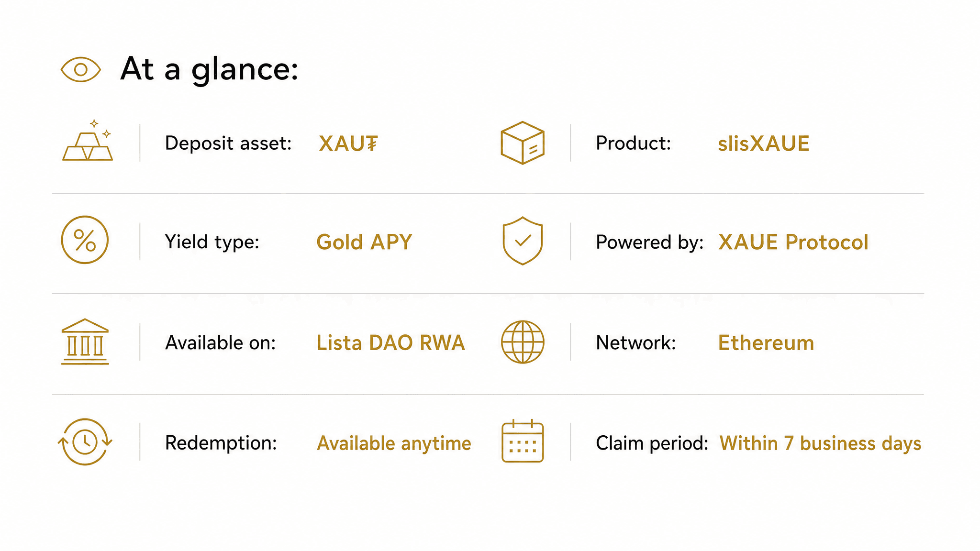This screenshot has width=980, height=551.
Task: Click the gold bars deposit asset icon
Action: (x=88, y=140)
